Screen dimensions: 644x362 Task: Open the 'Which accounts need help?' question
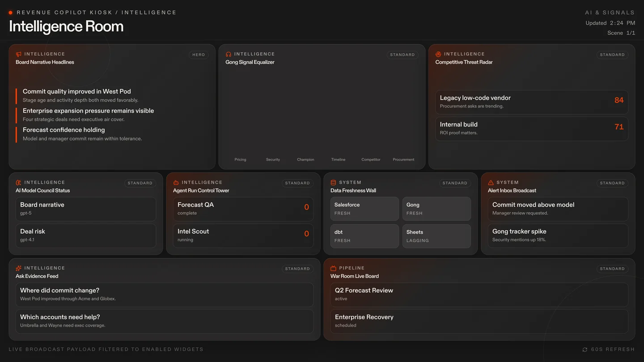pos(165,321)
